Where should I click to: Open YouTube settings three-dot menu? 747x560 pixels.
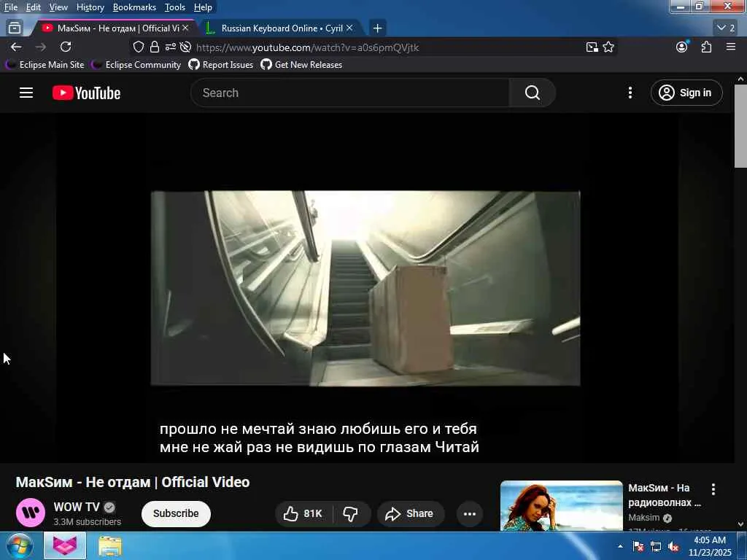[630, 93]
